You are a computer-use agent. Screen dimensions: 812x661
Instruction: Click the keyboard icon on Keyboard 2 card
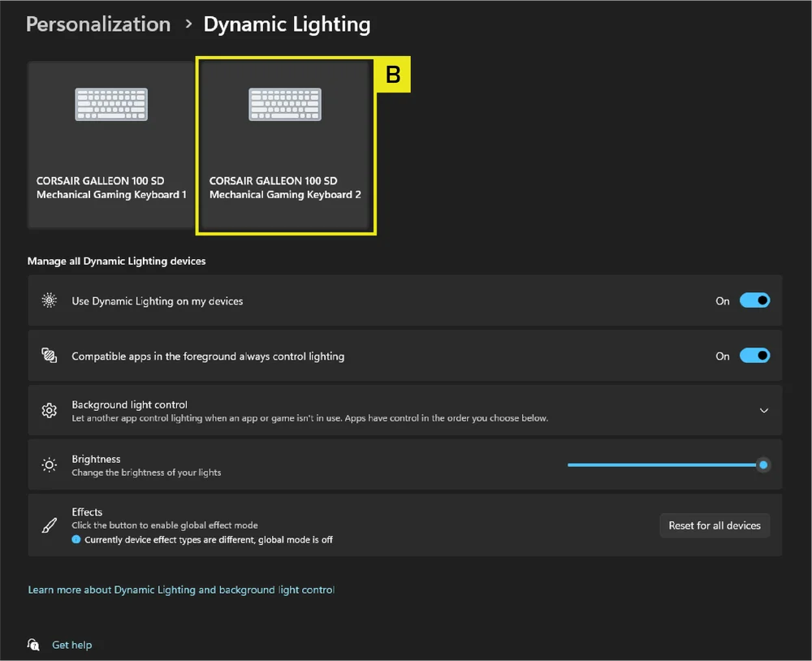pyautogui.click(x=284, y=105)
